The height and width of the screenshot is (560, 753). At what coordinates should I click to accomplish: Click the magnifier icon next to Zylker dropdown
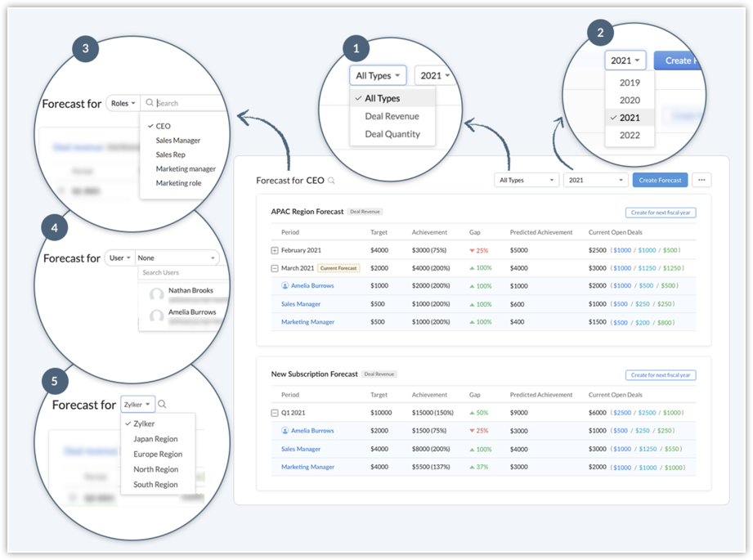[x=162, y=404]
